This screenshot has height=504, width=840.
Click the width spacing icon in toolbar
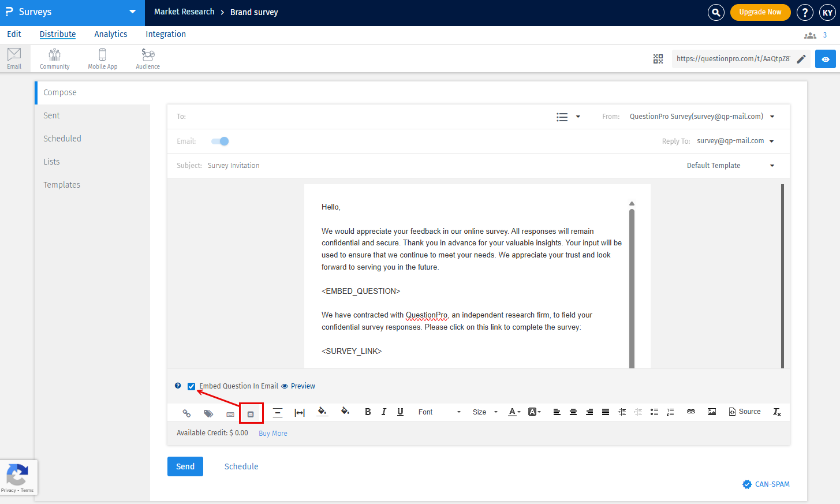(300, 412)
